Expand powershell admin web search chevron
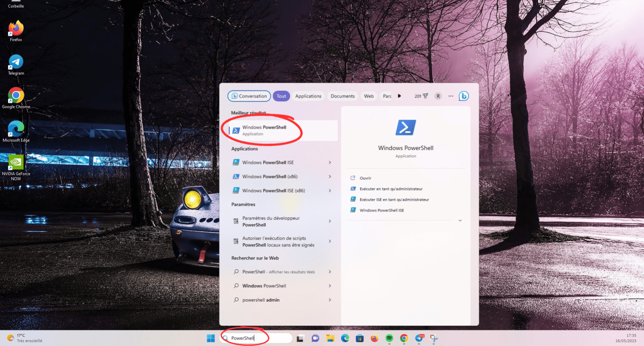The image size is (644, 346). 330,300
